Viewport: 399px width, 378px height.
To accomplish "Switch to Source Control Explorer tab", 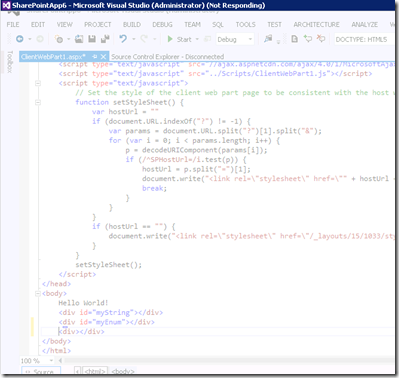I will click(x=167, y=56).
